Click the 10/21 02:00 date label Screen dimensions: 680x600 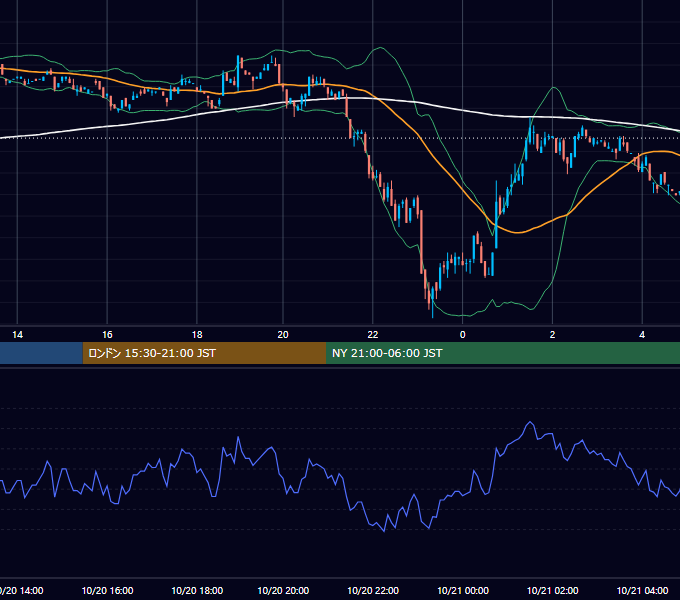point(552,590)
